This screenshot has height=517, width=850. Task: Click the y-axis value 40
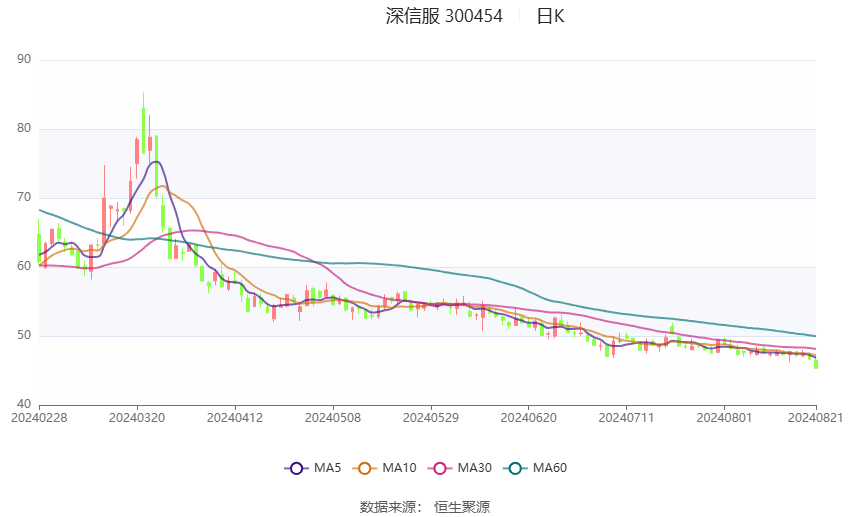click(x=24, y=404)
